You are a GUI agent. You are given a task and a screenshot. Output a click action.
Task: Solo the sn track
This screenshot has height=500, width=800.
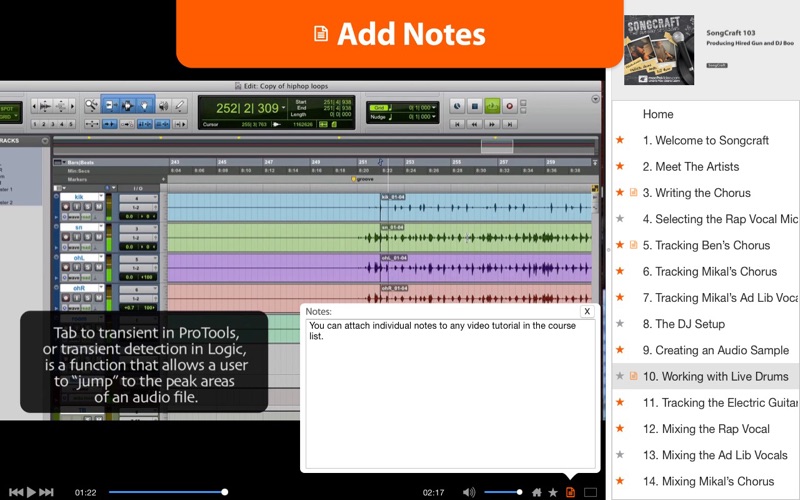click(88, 237)
